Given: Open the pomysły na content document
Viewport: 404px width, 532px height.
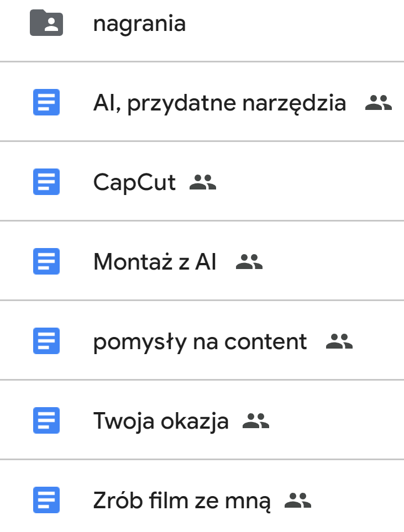Looking at the screenshot, I should (200, 341).
